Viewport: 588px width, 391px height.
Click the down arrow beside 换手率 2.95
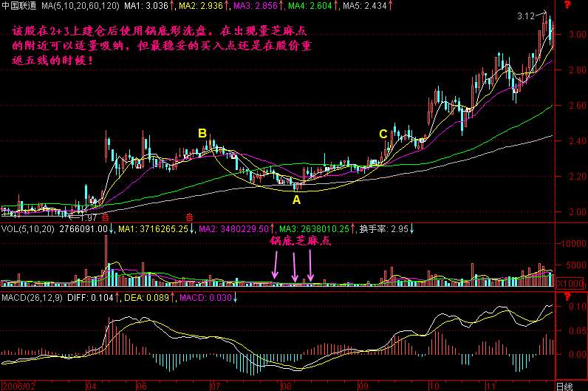[411, 228]
